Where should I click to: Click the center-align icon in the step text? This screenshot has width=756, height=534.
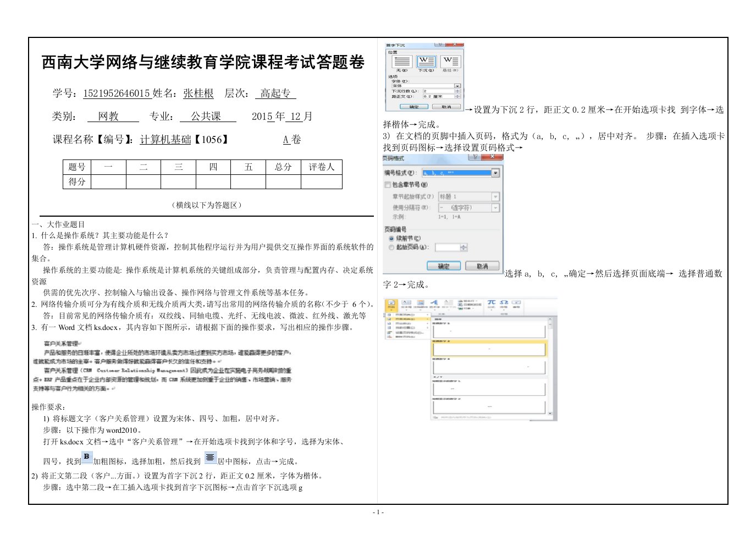point(210,457)
